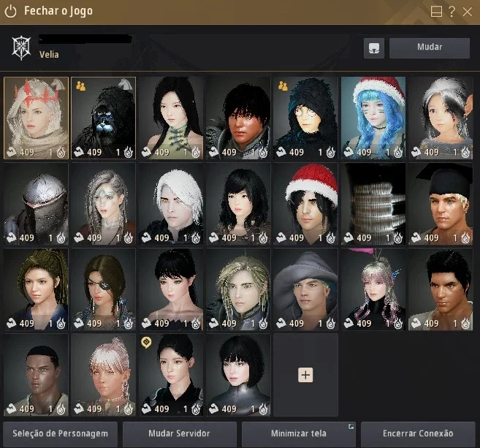The height and width of the screenshot is (448, 480).
Task: Select the woman with olive braided ponytail
Action: tap(36, 289)
